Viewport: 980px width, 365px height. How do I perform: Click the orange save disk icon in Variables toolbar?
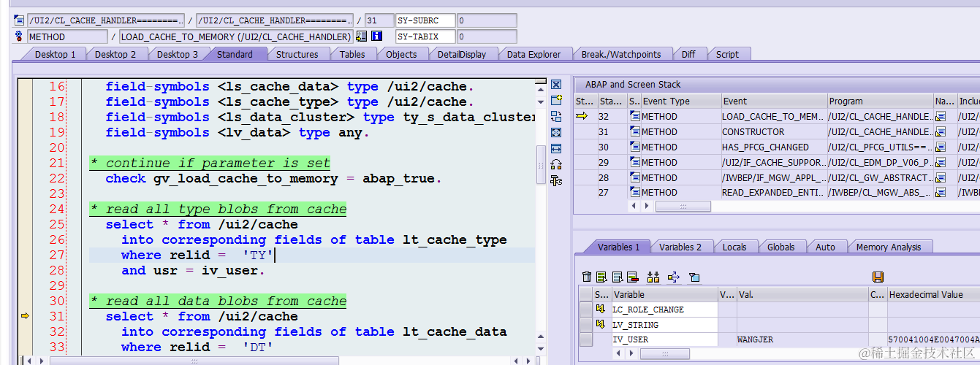pos(878,277)
